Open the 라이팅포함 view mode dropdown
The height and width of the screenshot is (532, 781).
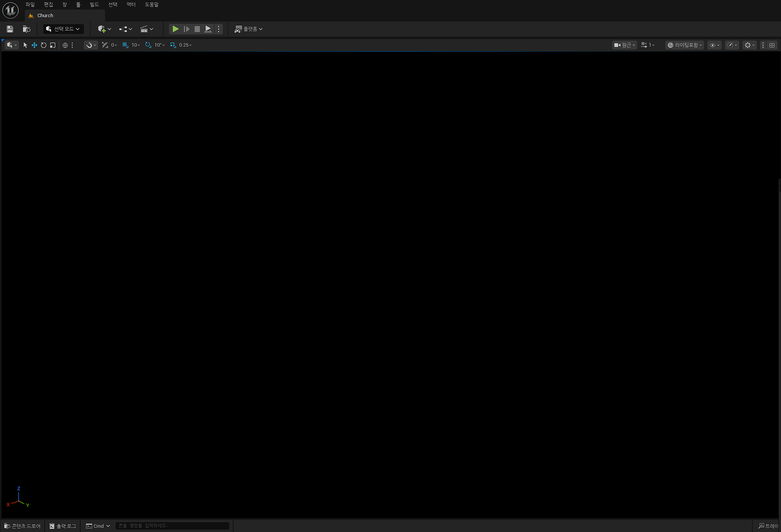685,45
